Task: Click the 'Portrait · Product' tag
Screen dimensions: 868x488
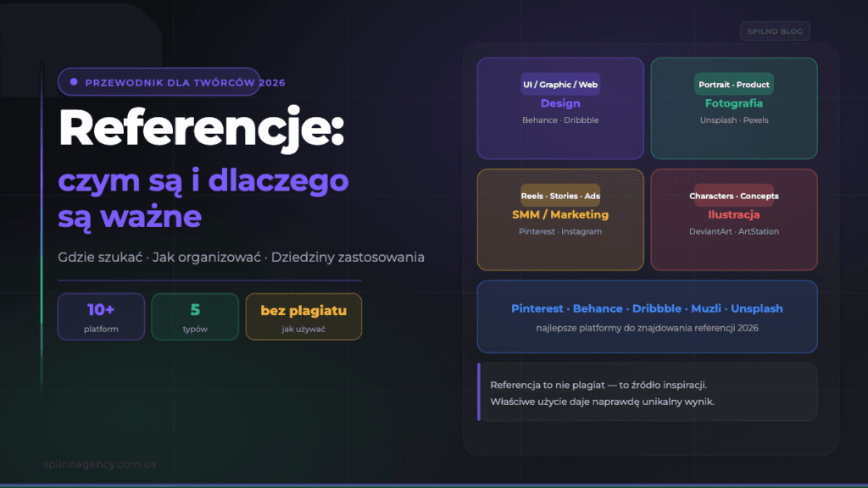Action: (x=734, y=84)
